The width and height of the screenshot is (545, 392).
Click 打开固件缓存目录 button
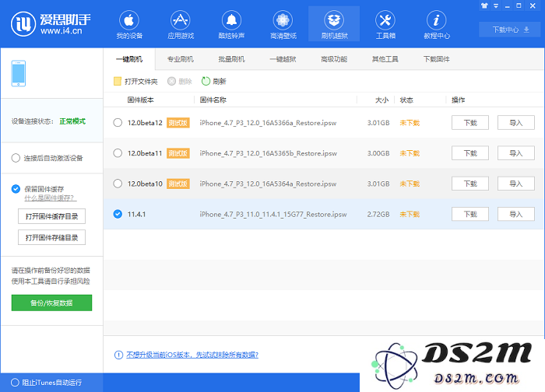pyautogui.click(x=52, y=216)
